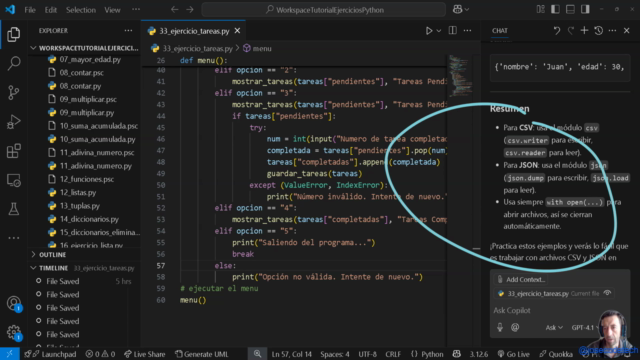Click the workspace search command center
The width and height of the screenshot is (640, 360).
tap(324, 10)
